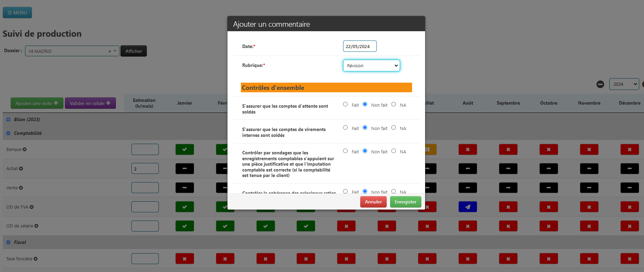Screen dimensions: 644x272
Task: Click the blue paper plane icon in Août
Action: click(467, 207)
